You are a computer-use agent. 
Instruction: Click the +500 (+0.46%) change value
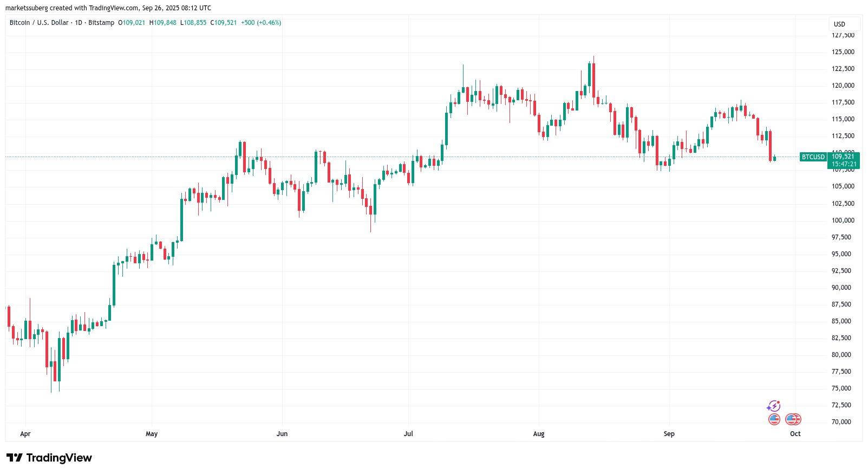[x=261, y=23]
